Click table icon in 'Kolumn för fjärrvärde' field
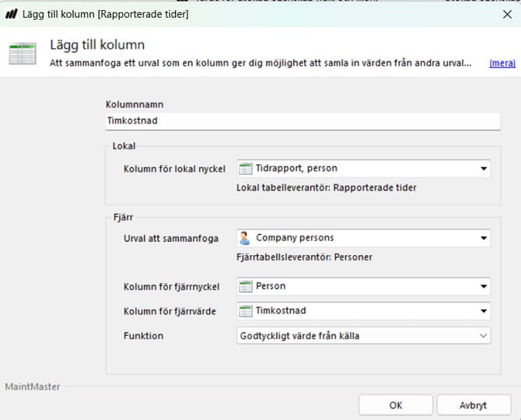This screenshot has width=521, height=420. 246,311
